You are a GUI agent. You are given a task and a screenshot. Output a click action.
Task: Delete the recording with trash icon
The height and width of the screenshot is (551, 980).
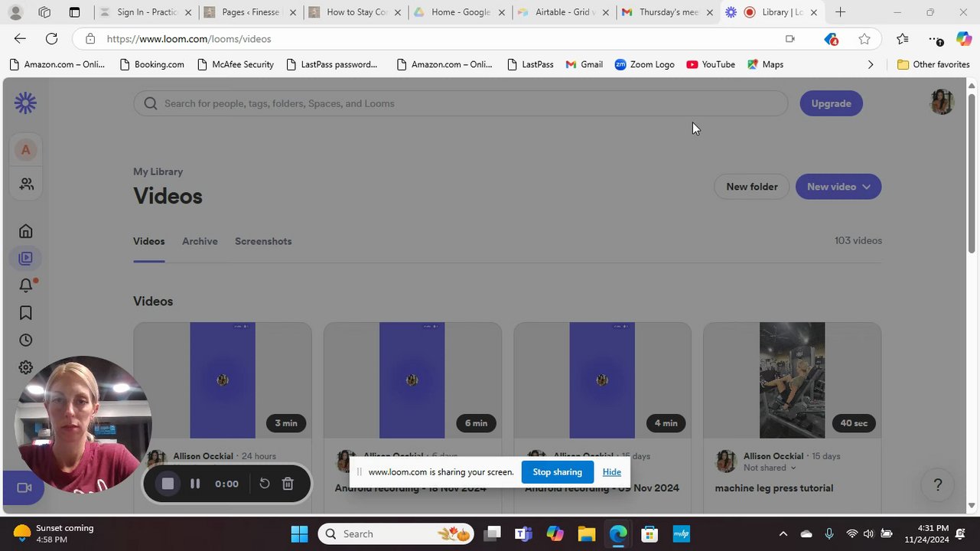pos(288,484)
